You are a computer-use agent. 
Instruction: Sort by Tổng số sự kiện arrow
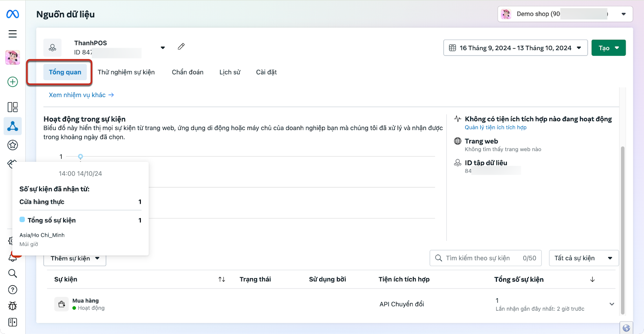(x=592, y=279)
